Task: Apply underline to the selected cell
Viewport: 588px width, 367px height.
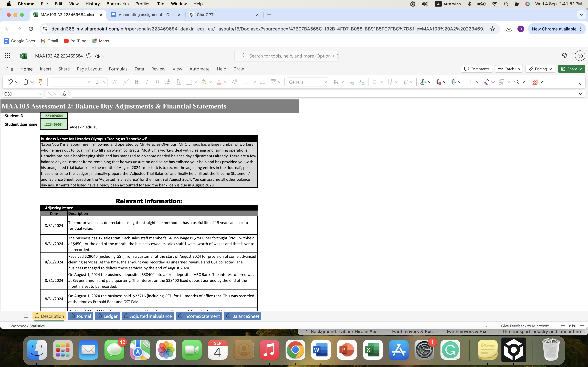Action: [x=157, y=82]
